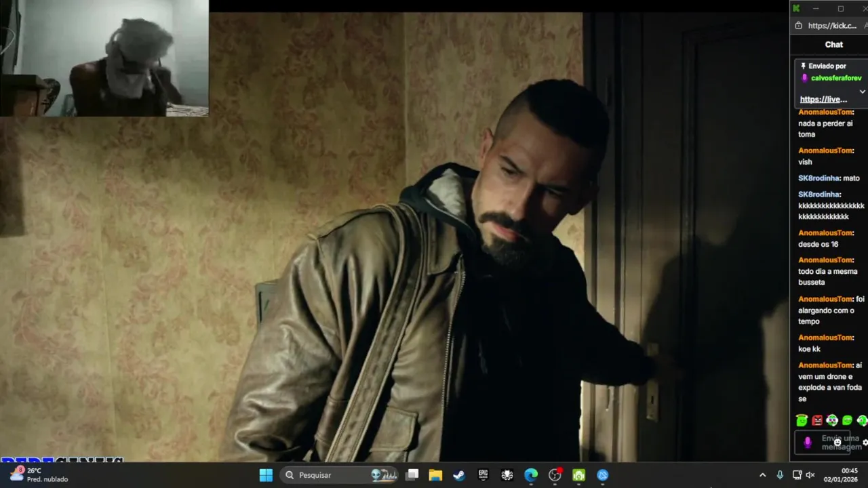Image resolution: width=868 pixels, height=488 pixels.
Task: Click AnomalousTom on 'nada a perder' message
Action: (825, 112)
